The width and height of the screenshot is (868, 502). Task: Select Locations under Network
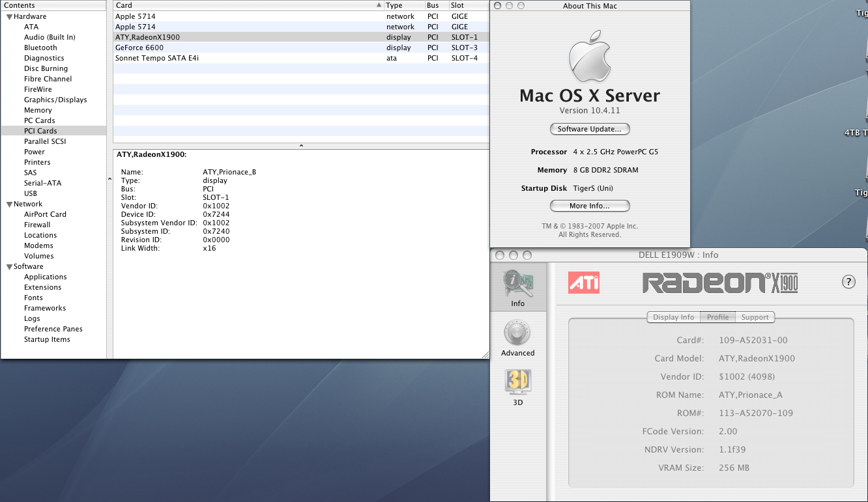click(x=40, y=235)
